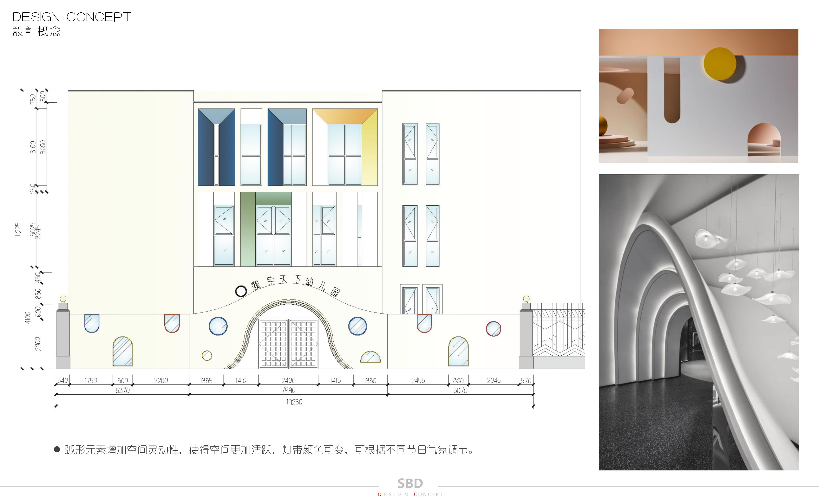Screen dimensions: 819x504
Task: Click the 設計概念 subtitle text
Action: tap(37, 32)
